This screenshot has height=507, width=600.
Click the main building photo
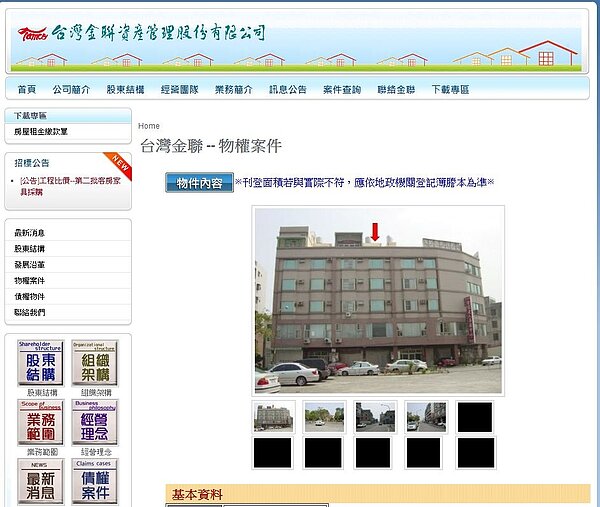378,301
